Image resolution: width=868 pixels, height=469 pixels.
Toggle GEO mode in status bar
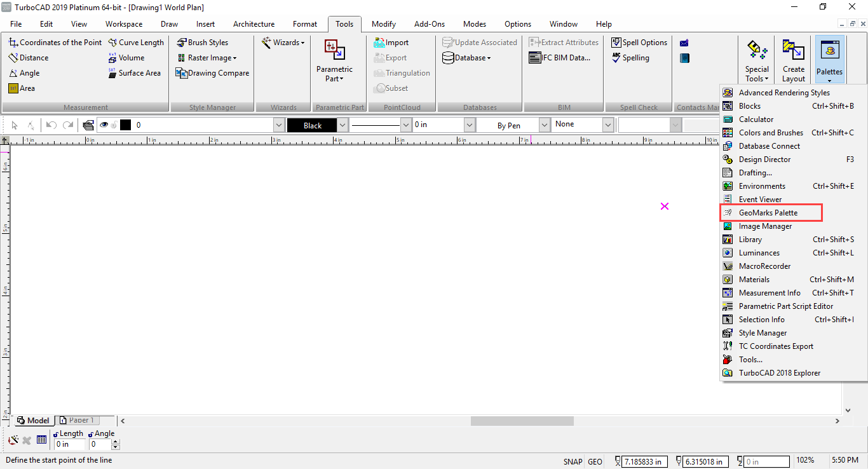tap(595, 462)
